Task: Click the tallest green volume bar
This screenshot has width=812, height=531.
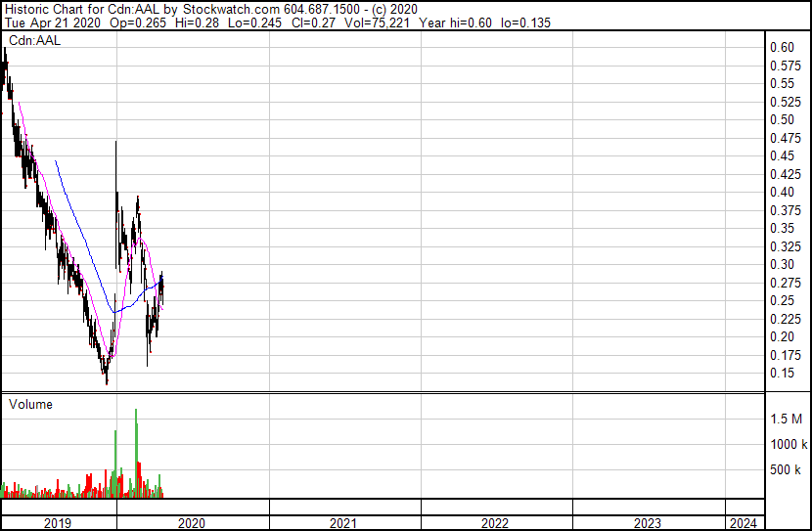Action: (136, 453)
